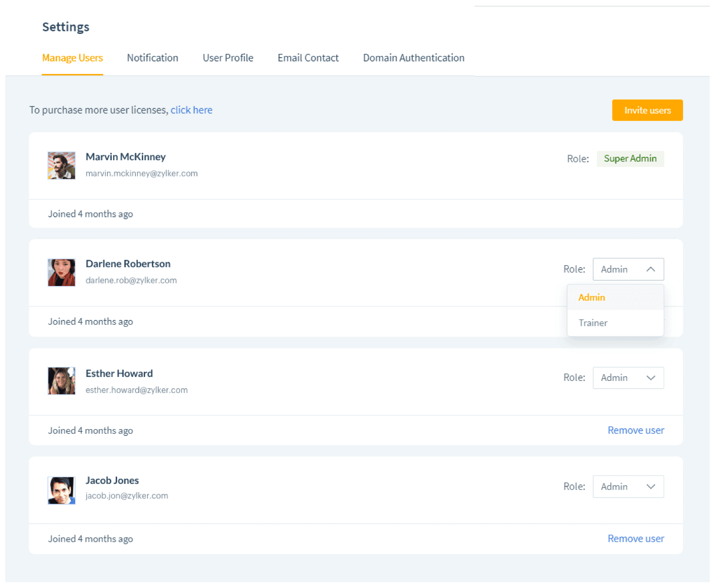The width and height of the screenshot is (715, 588).
Task: Switch to the Notification tab
Action: tap(152, 58)
